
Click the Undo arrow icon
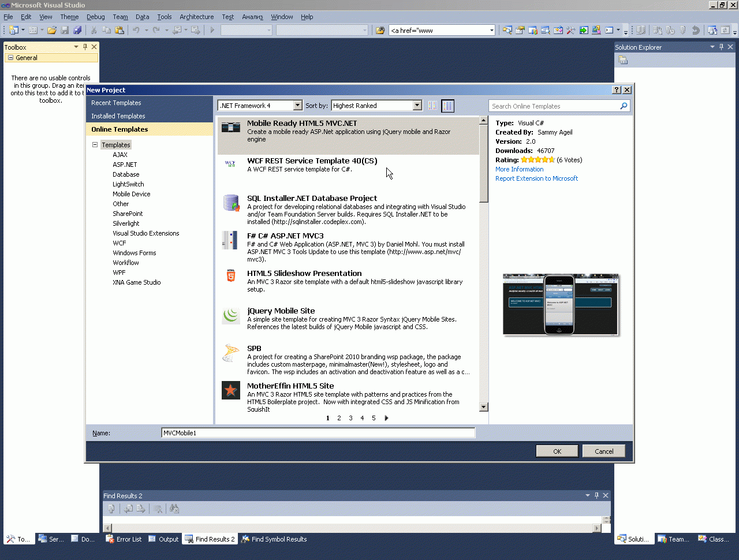[x=136, y=30]
